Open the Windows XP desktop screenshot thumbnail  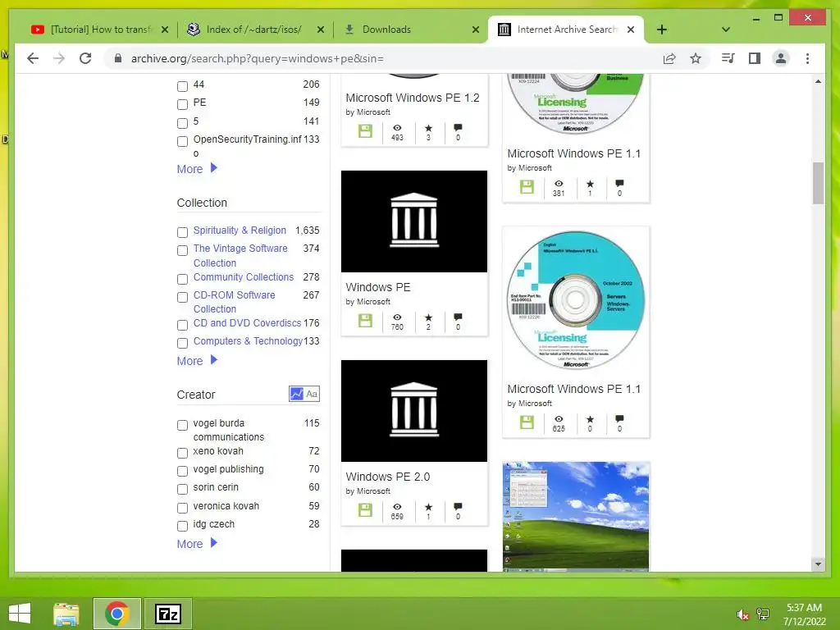coord(576,517)
